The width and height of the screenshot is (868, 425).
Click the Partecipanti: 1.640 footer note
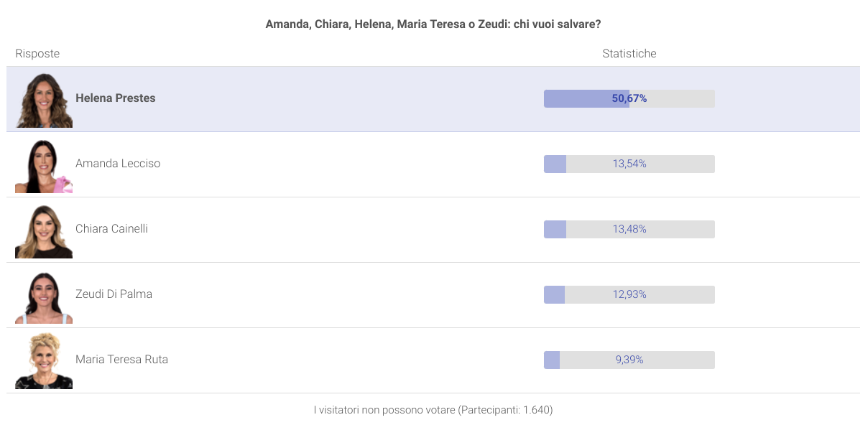point(433,411)
